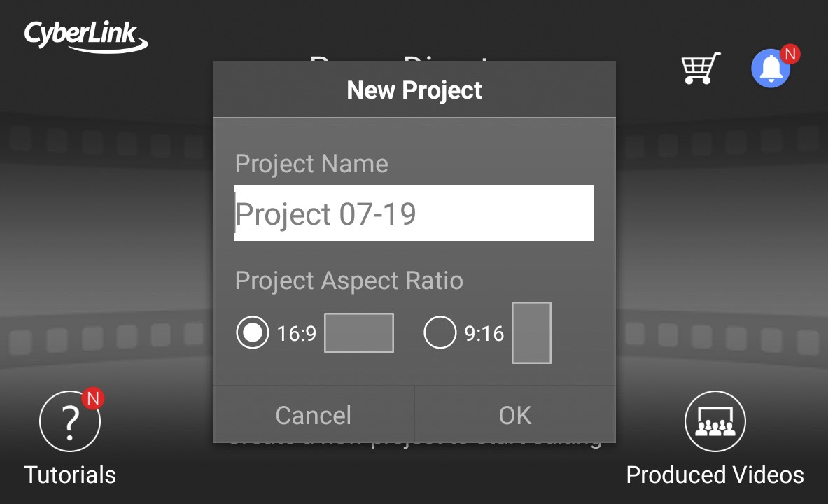Click the New Project dialog title
Screen dimensions: 828x504
pyautogui.click(x=414, y=90)
